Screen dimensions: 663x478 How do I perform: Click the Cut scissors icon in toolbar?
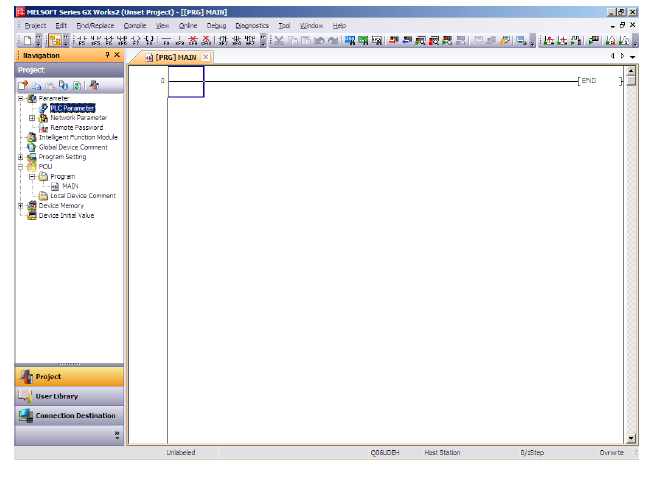279,40
